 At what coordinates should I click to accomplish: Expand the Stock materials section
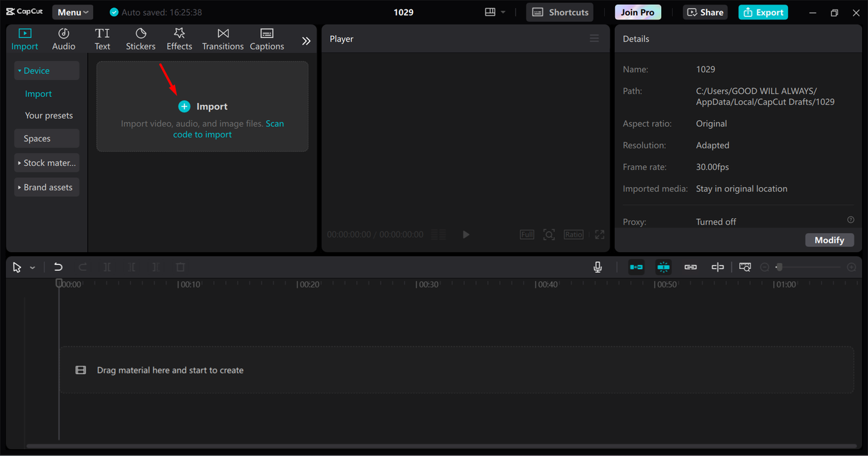click(47, 163)
